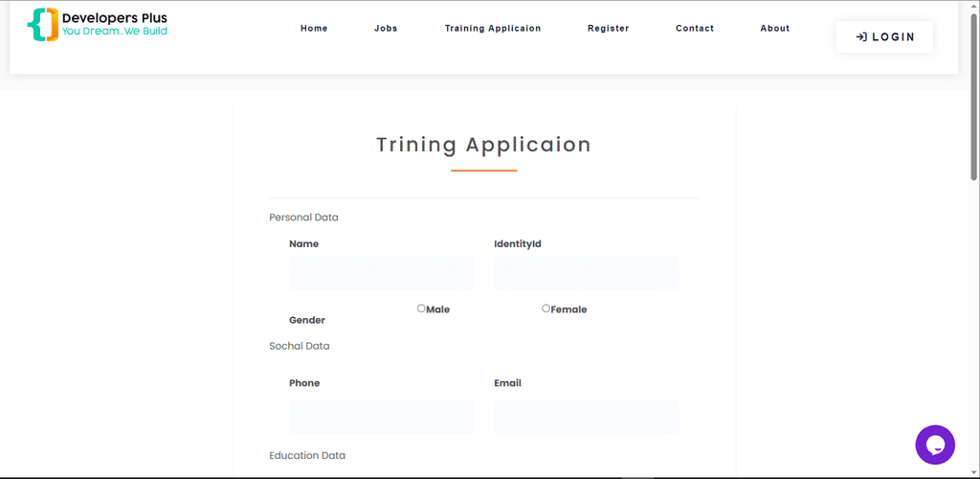Click the page vertical scrollbar thumb
The height and width of the screenshot is (479, 980).
click(x=973, y=97)
